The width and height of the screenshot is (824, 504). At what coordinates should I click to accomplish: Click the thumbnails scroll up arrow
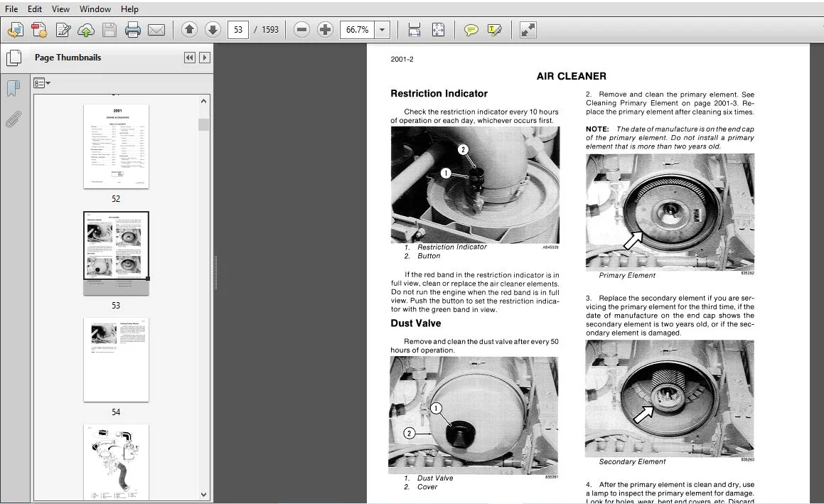[204, 101]
